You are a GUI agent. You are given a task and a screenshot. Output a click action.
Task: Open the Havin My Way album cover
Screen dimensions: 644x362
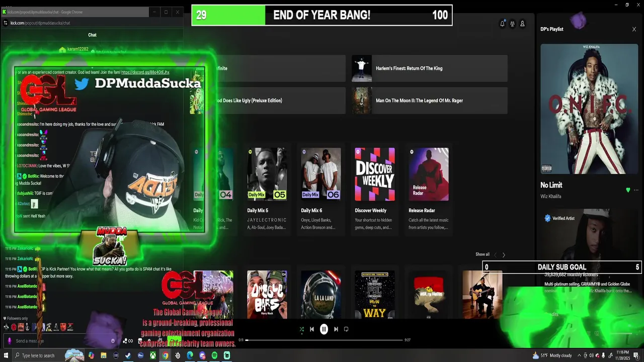coord(375,295)
